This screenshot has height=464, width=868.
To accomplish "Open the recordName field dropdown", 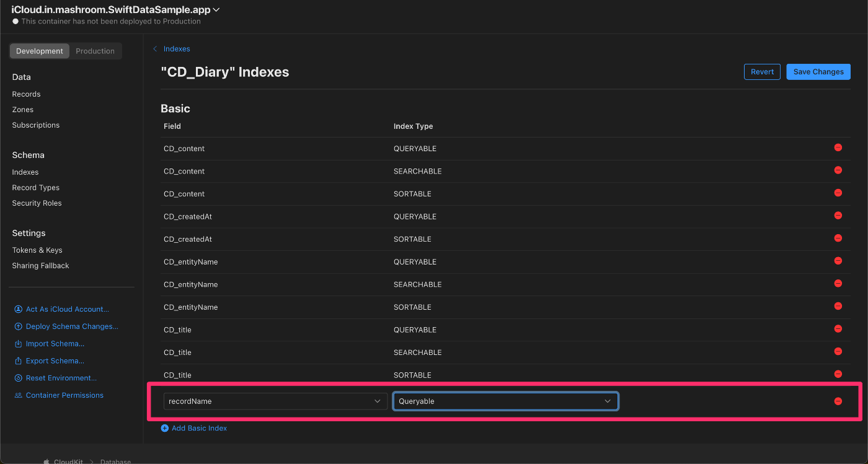I will coord(275,401).
